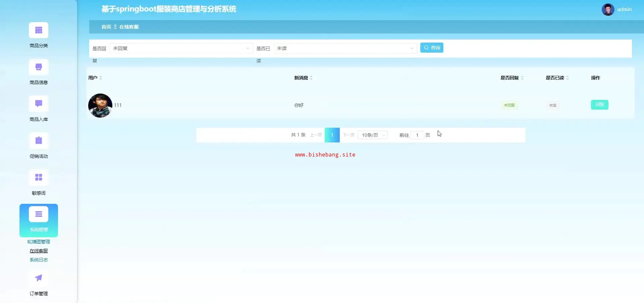Expand the 是否已读 dropdown showing 未读

pos(345,48)
